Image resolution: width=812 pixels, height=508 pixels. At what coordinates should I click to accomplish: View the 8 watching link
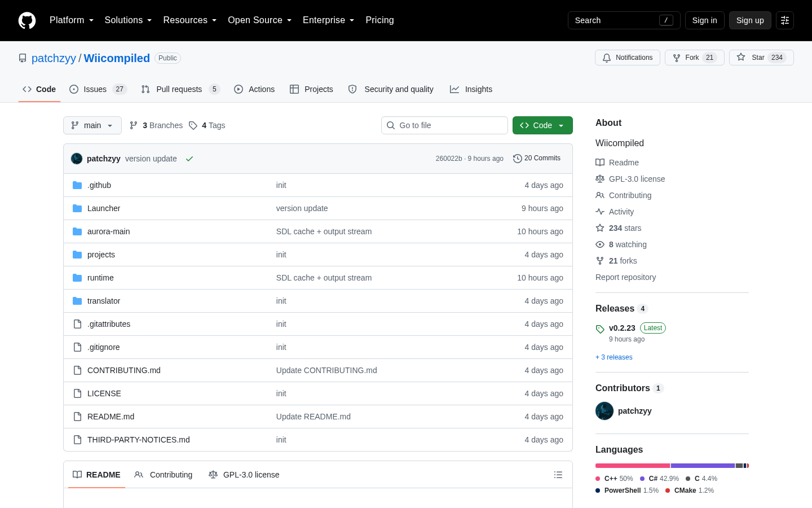621,244
